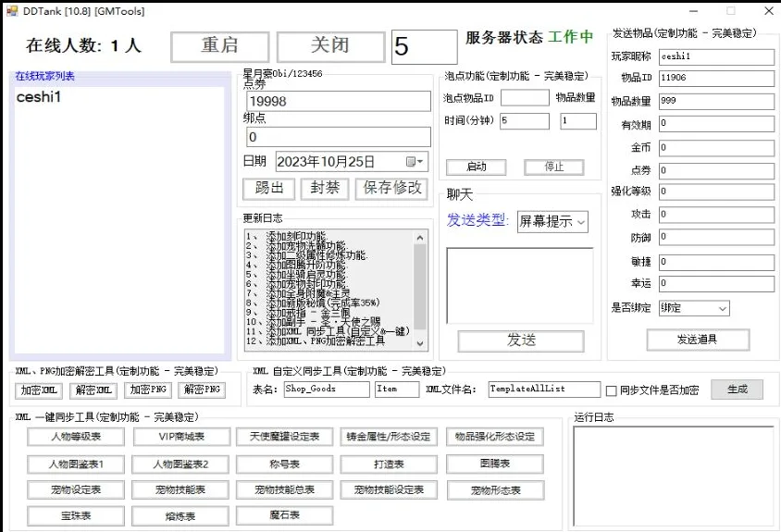
Task: Click the 人物图鉴表2 button
Action: pos(180,464)
